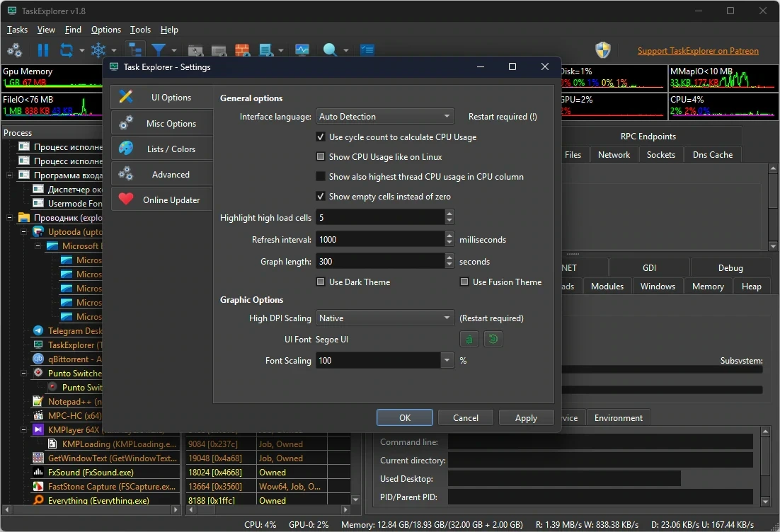Screen dimensions: 780x532
Task: Click the blue checklist toolbar icon
Action: pyautogui.click(x=367, y=50)
